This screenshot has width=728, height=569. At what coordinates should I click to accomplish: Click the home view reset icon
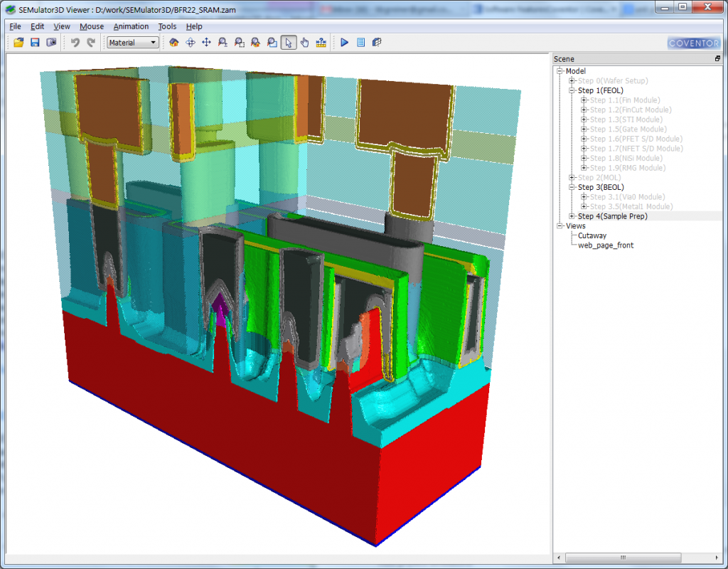pos(174,43)
